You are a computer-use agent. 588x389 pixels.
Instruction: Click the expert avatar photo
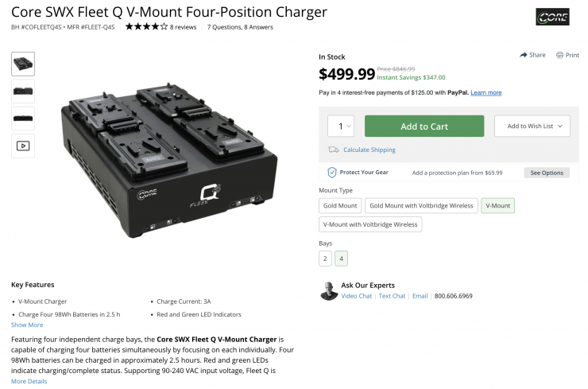329,291
